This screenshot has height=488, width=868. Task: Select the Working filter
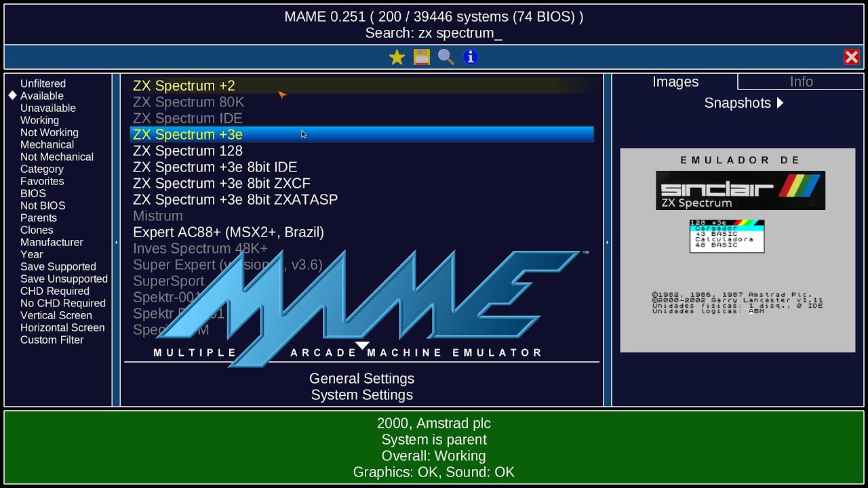pyautogui.click(x=39, y=121)
